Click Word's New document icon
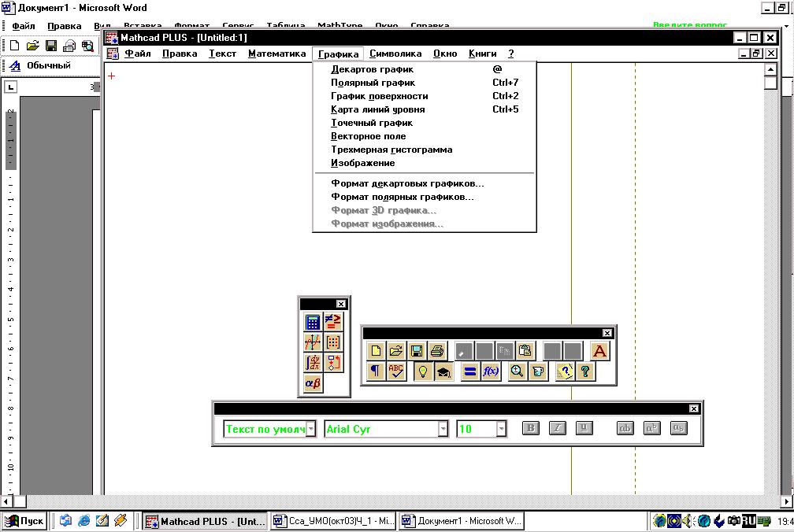The height and width of the screenshot is (532, 794). [x=15, y=46]
